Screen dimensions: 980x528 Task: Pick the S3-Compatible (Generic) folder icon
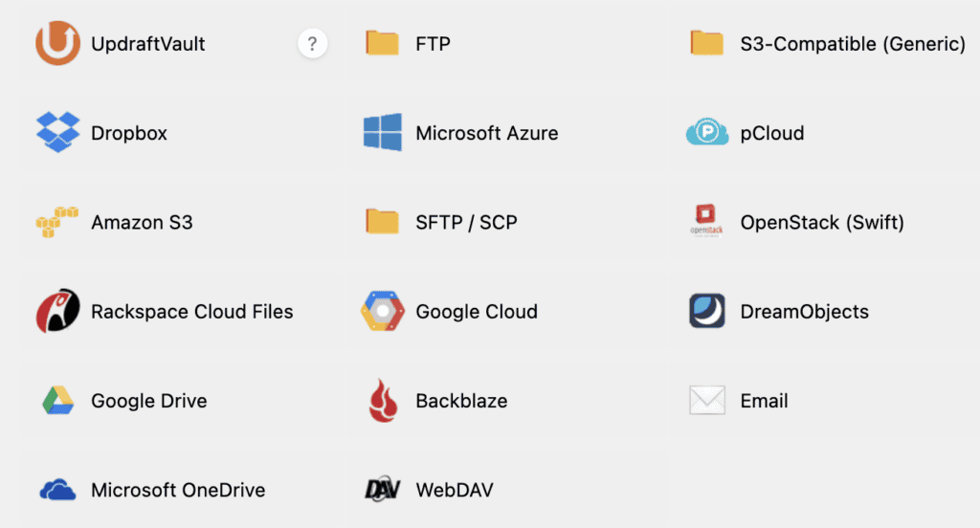pyautogui.click(x=707, y=43)
